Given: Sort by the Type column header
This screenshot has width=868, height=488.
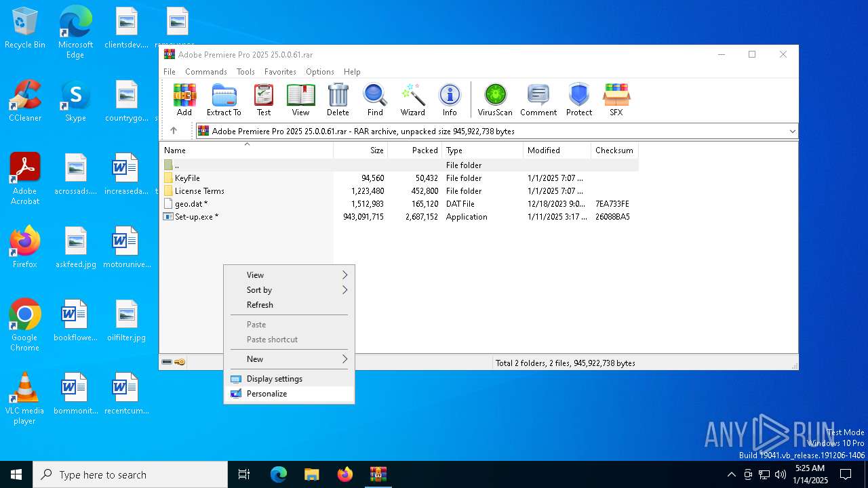Looking at the screenshot, I should click(x=482, y=150).
